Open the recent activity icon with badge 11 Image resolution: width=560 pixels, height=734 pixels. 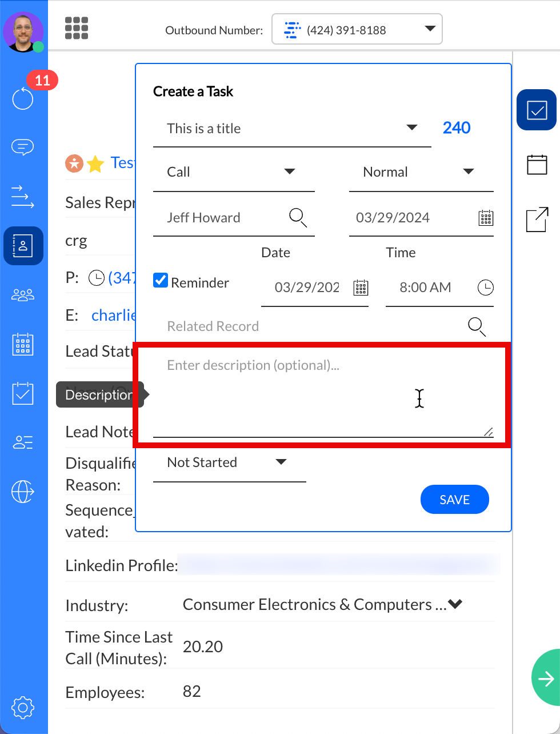pyautogui.click(x=23, y=98)
